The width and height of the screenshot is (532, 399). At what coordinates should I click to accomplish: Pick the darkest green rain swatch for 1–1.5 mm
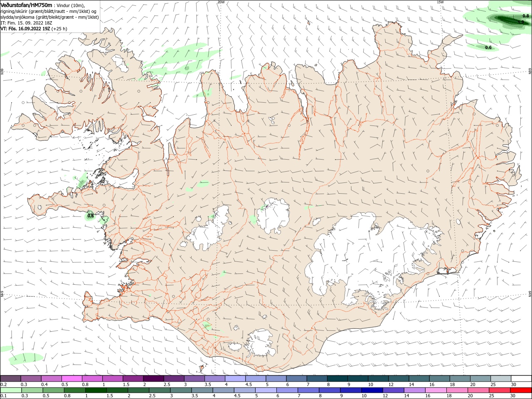click(96, 390)
